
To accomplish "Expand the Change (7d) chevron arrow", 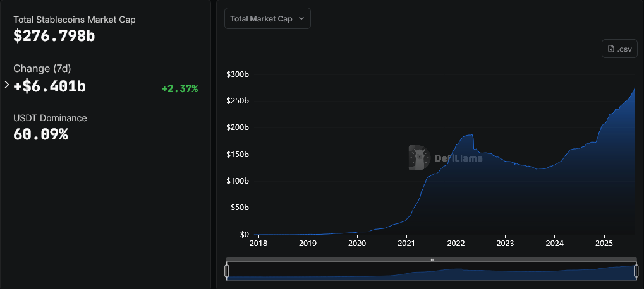I will (6, 85).
